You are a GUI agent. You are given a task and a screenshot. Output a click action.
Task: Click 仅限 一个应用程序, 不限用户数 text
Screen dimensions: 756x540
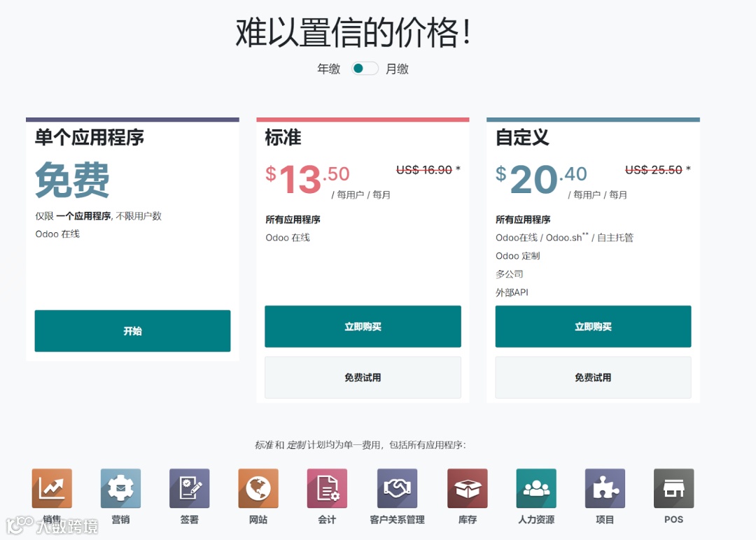[x=99, y=216]
